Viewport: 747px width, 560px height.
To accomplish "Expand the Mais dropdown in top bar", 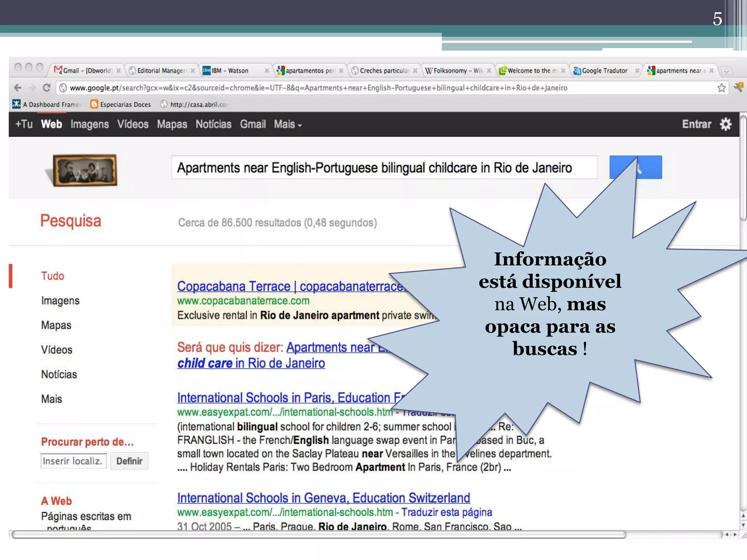I will pos(288,124).
